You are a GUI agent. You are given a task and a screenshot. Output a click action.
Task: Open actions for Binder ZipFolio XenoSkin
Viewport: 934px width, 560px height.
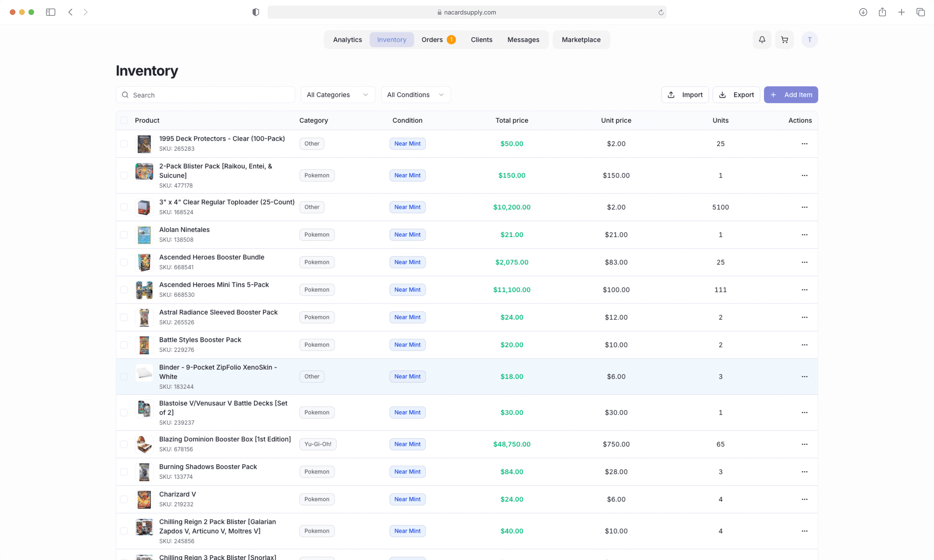coord(805,376)
